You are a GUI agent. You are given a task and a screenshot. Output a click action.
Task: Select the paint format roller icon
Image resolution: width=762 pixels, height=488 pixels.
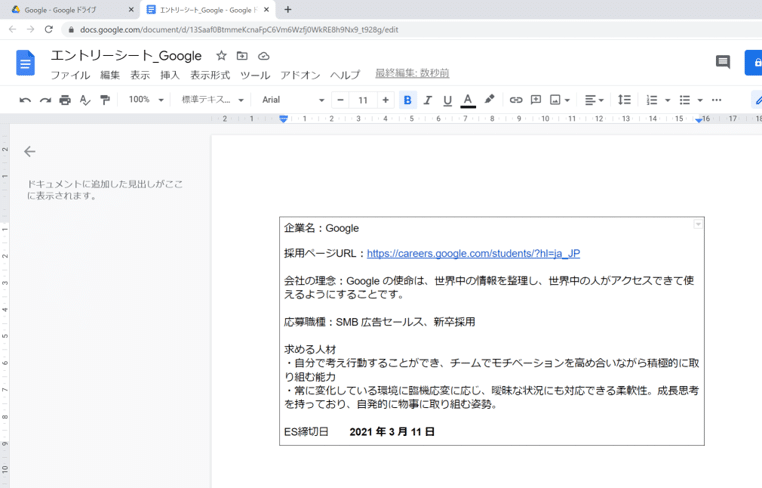pyautogui.click(x=105, y=100)
